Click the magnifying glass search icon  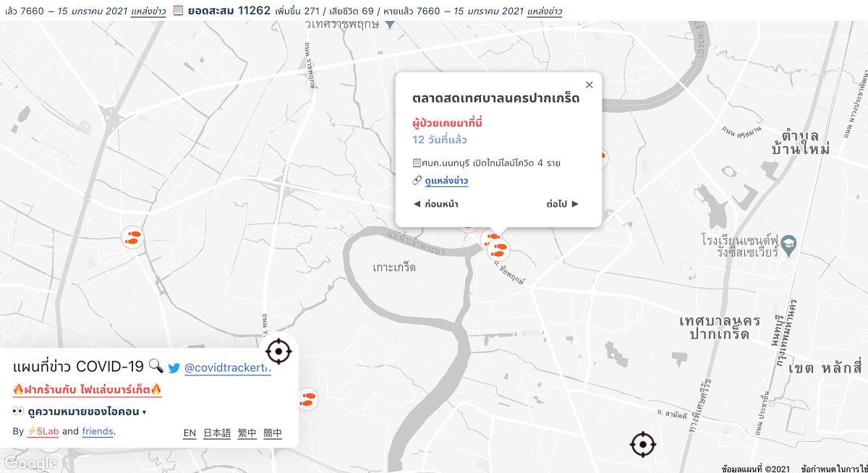coord(156,366)
